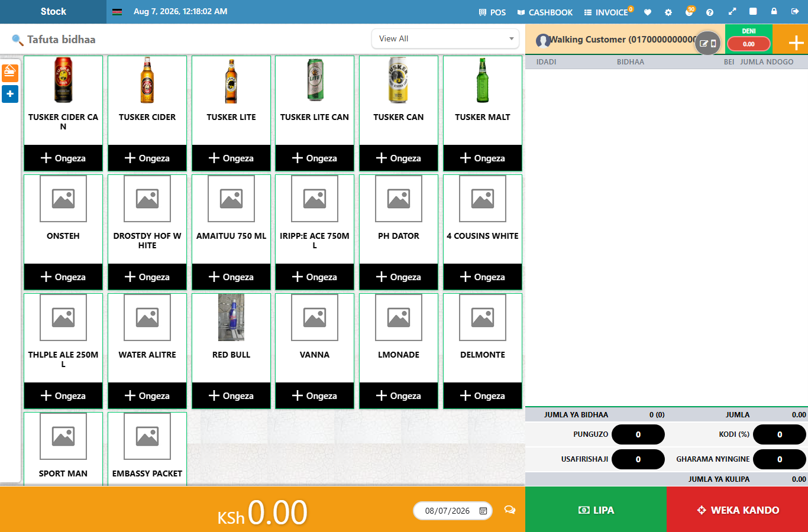Click the orange cards icon in left sidebar
This screenshot has height=532, width=808.
(x=10, y=73)
